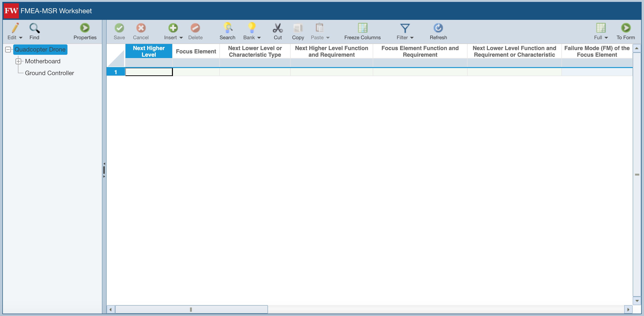Click the Paste clipboard icon

tap(319, 28)
